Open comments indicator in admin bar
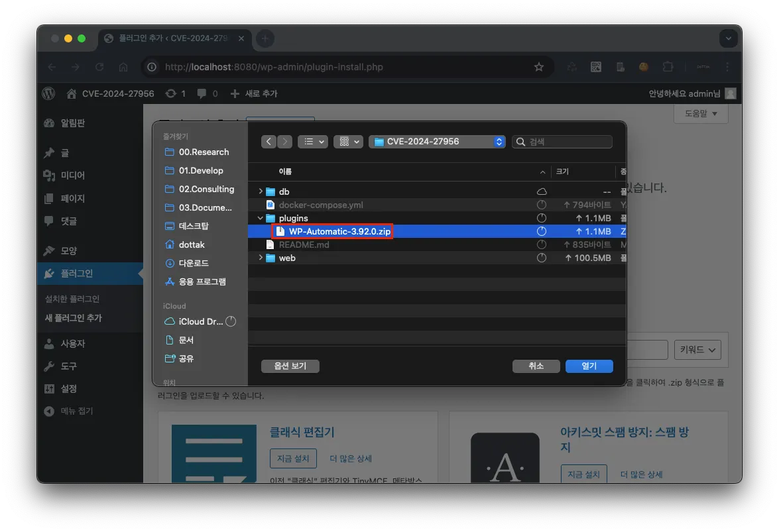 click(208, 93)
